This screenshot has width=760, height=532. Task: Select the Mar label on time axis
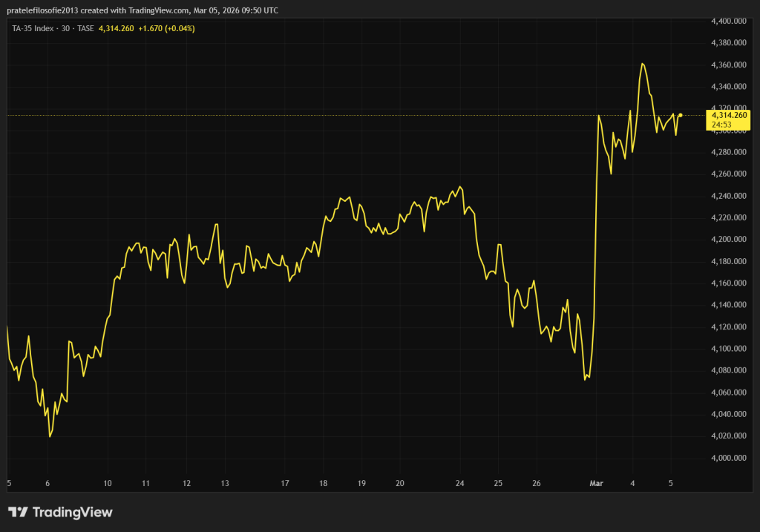(595, 483)
